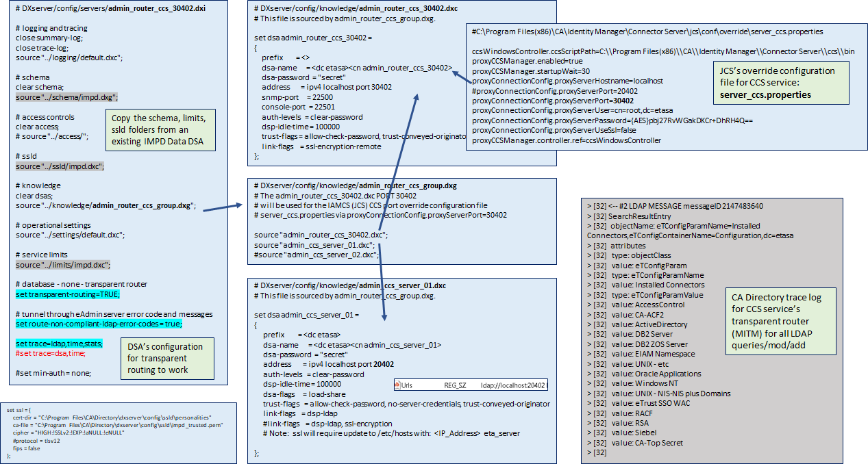868x464 pixels.
Task: Select the cyan 'set trace=ldap,time,stats;' line
Action: click(59, 343)
